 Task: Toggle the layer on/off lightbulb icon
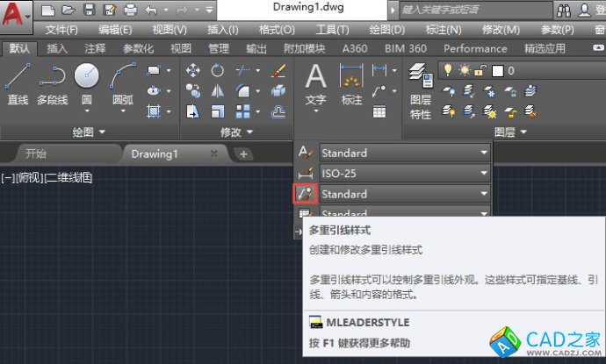coord(447,70)
